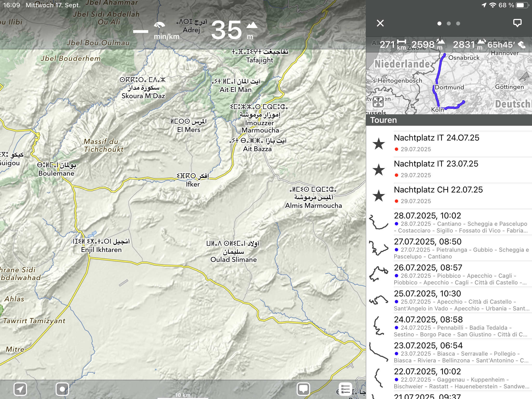532x399 pixels.
Task: Open the list menu icon at bottom
Action: tap(345, 389)
